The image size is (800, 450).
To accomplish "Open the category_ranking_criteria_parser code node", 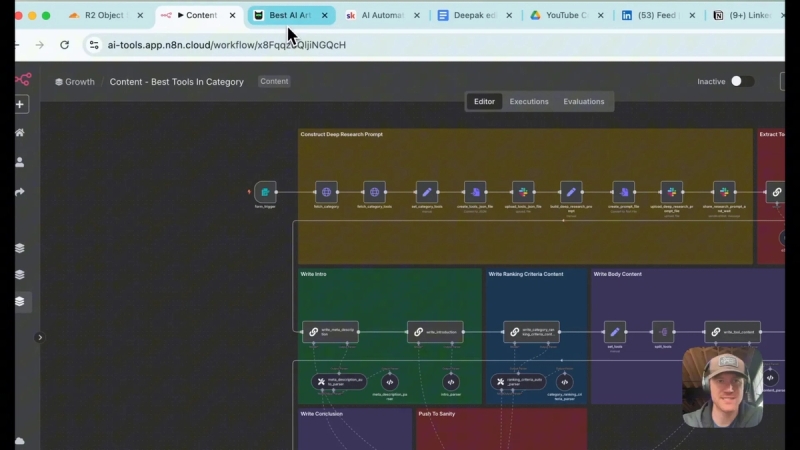I will tap(564, 382).
